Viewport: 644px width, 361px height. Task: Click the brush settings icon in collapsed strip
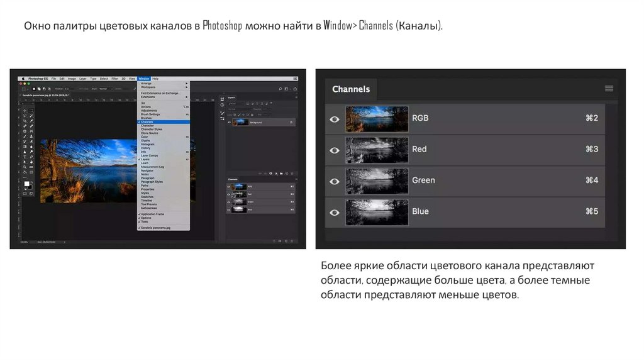[222, 113]
